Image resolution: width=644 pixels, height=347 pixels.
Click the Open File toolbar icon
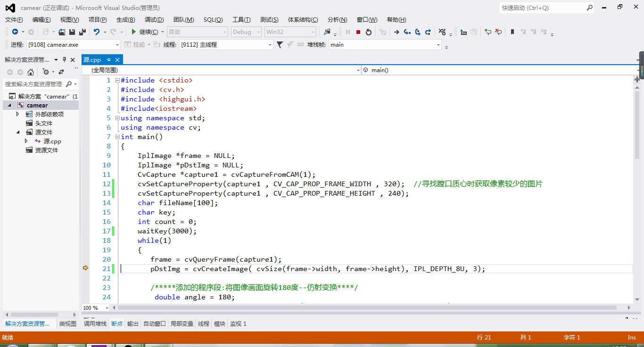[x=62, y=32]
